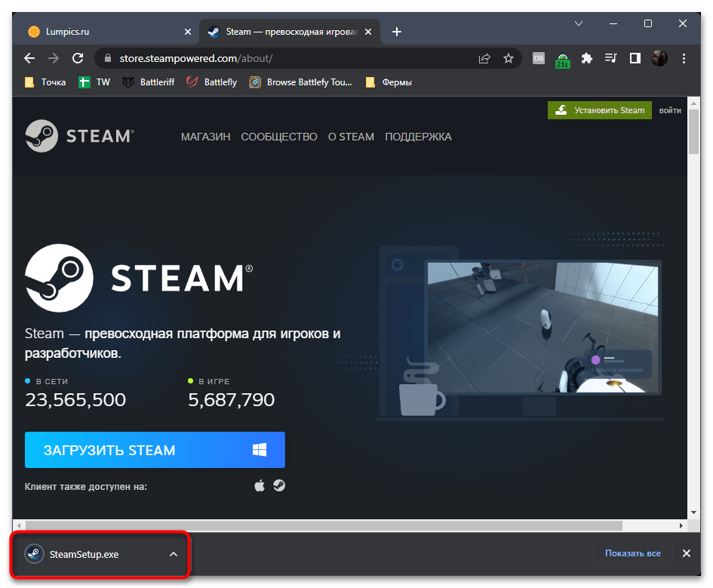Viewport: 713px width, 588px height.
Task: Click the scroll up arrow
Action: (693, 103)
